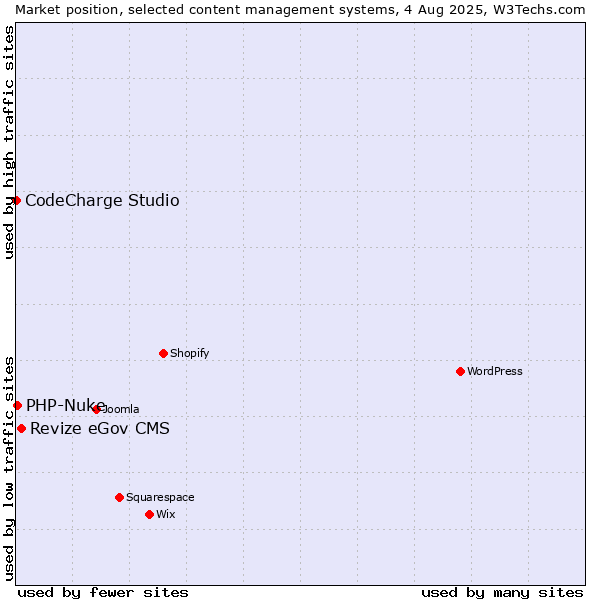Select the CodeCharge Studio label text

coord(102,201)
